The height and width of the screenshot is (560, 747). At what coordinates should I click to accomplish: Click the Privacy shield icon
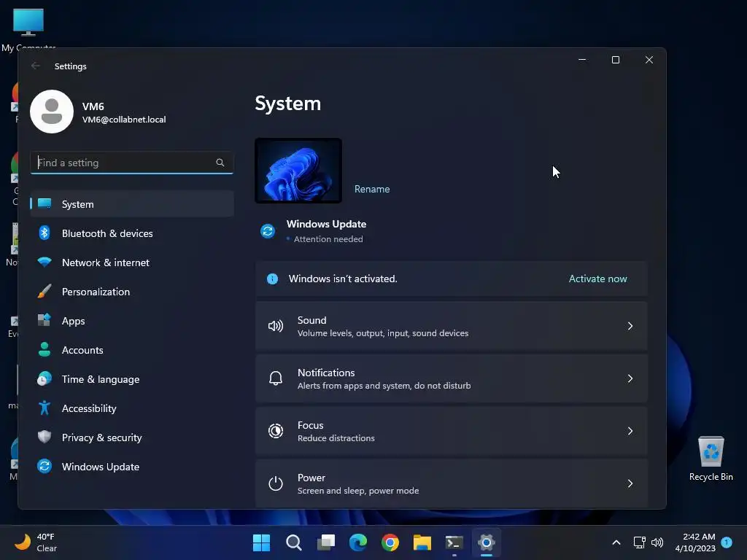point(44,437)
